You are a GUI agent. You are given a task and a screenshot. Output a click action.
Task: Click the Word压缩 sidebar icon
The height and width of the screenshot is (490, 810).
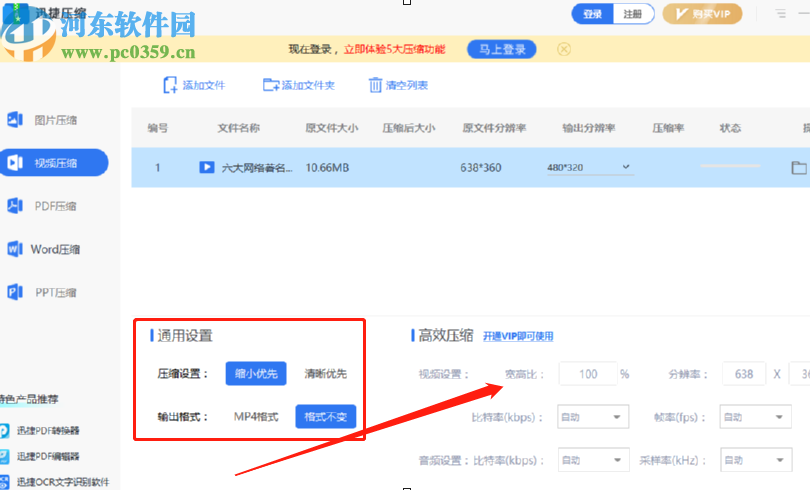click(15, 249)
